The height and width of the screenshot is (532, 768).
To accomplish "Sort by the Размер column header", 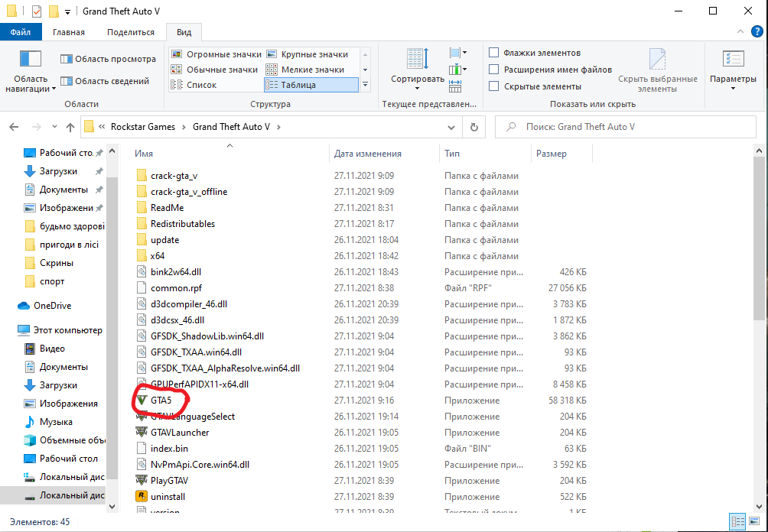I will coord(551,154).
